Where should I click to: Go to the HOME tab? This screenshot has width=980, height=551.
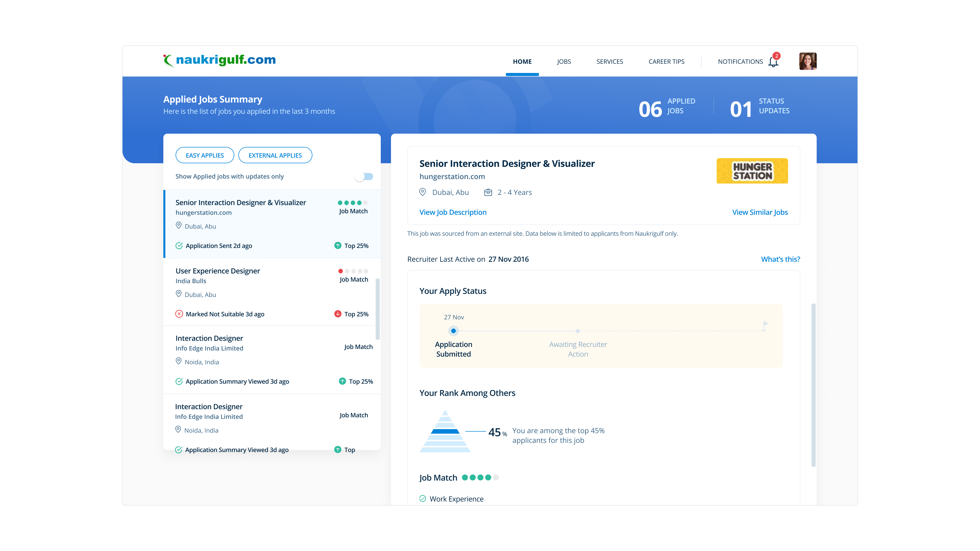pos(522,61)
